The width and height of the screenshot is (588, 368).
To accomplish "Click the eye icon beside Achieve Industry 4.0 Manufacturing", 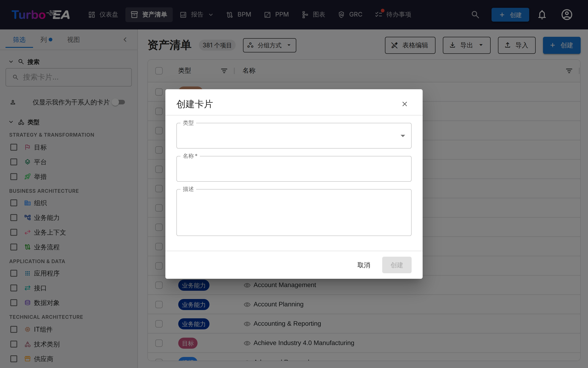I will coord(247,343).
